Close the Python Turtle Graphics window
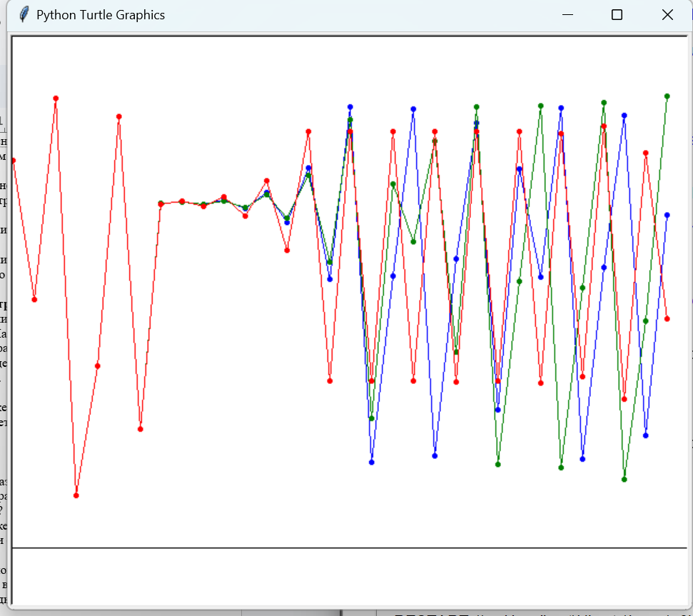This screenshot has height=616, width=693. (x=667, y=14)
